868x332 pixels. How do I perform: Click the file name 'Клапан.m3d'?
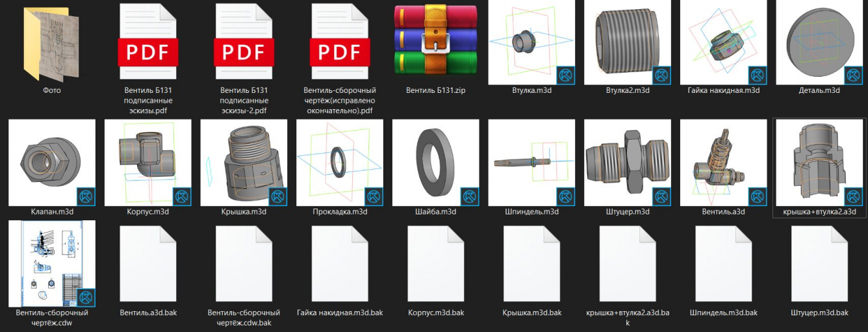pos(52,212)
